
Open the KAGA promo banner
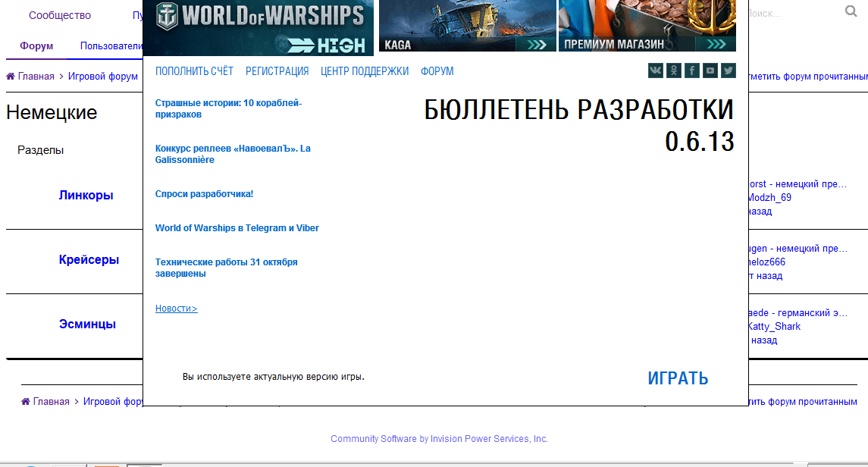pyautogui.click(x=467, y=26)
